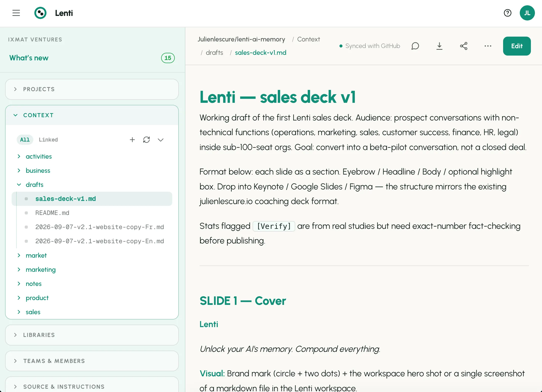Expand the Teams & Members section

click(x=92, y=361)
